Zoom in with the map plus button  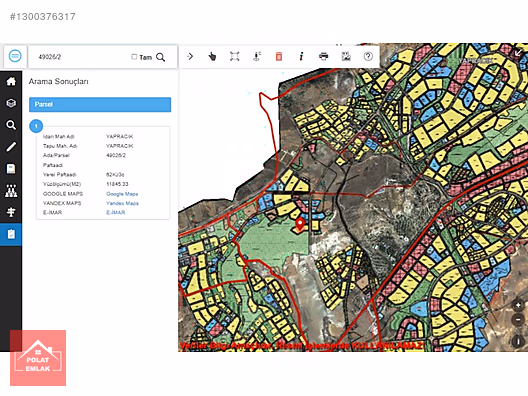[x=518, y=305]
